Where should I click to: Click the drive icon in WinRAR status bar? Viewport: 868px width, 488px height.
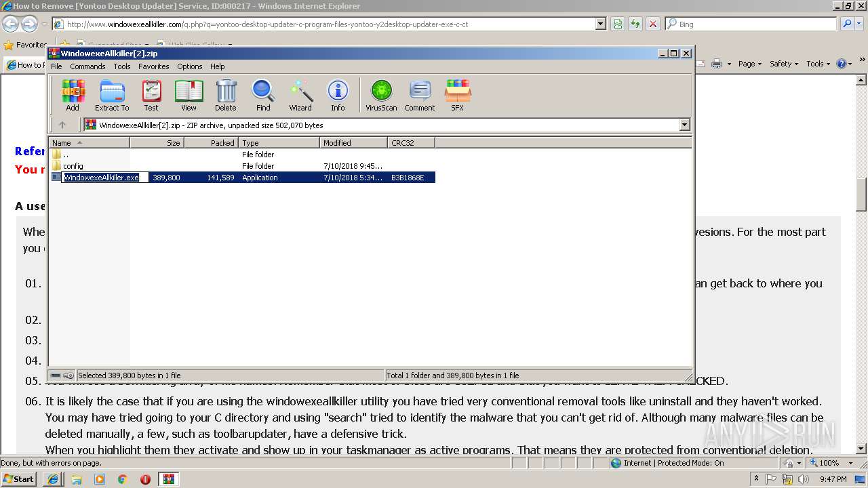coord(56,375)
